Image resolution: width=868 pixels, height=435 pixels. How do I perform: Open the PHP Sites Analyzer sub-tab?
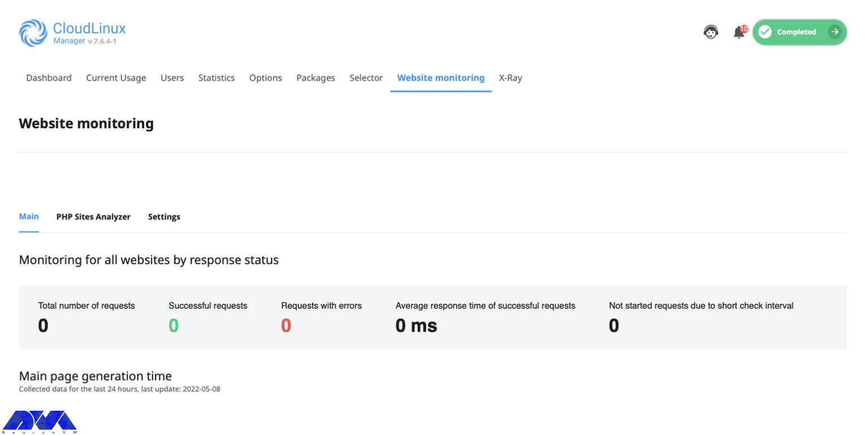(93, 217)
